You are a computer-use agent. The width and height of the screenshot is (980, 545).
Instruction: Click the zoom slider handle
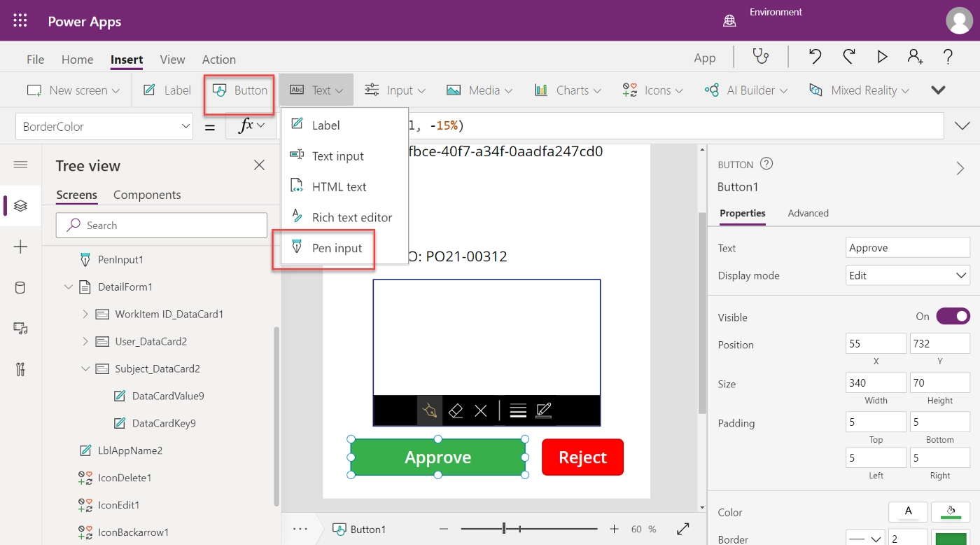point(504,529)
